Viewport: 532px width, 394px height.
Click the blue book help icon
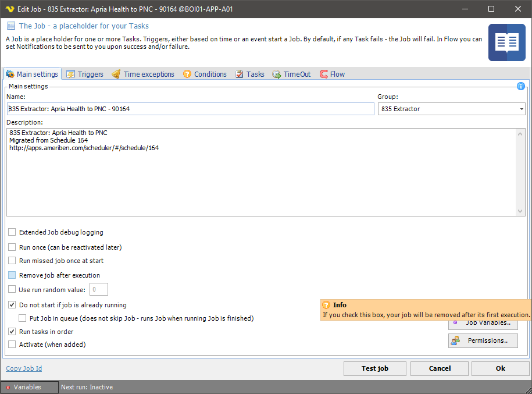506,42
